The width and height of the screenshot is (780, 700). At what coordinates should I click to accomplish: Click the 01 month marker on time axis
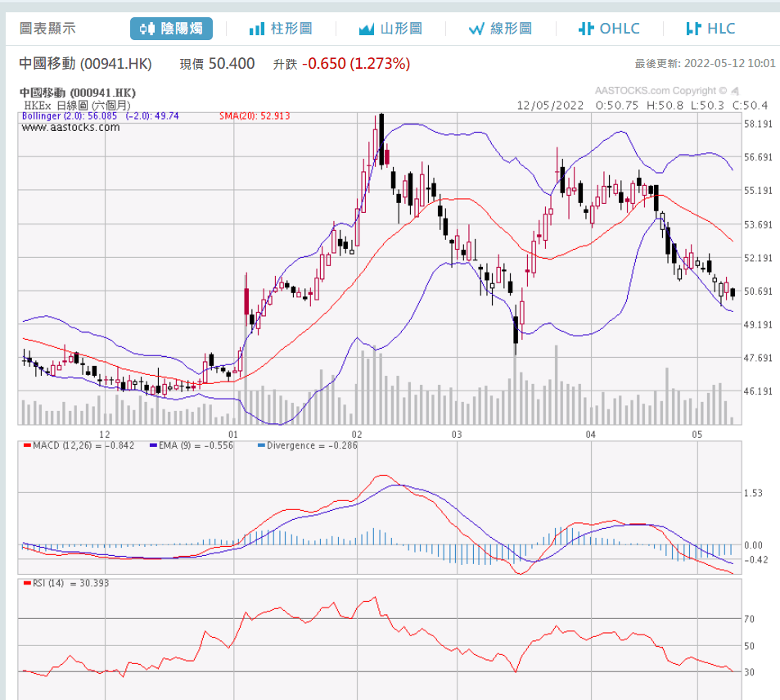(232, 435)
